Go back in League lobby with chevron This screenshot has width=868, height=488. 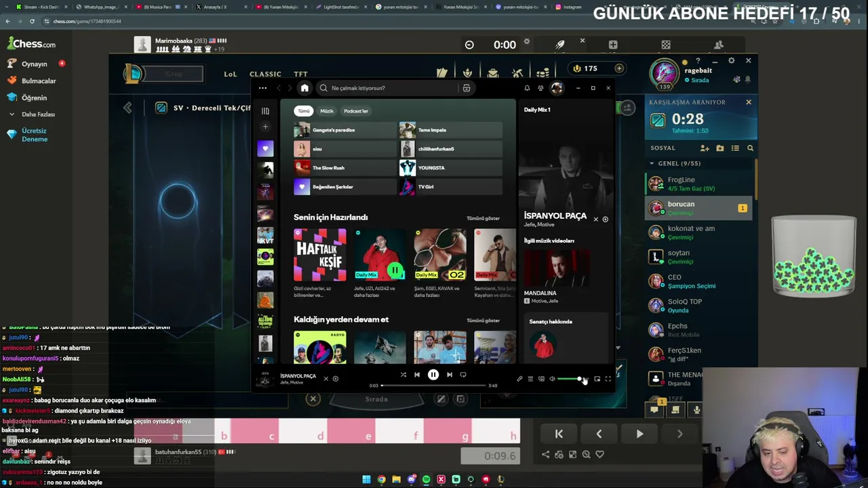127,108
